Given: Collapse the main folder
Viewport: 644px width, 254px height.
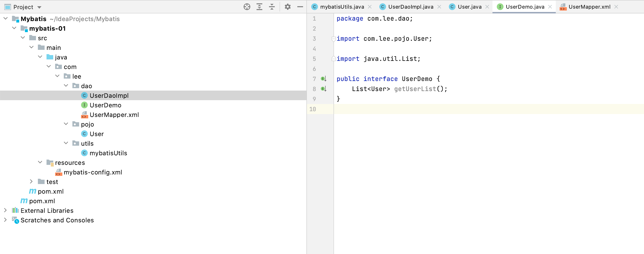Looking at the screenshot, I should (x=31, y=47).
